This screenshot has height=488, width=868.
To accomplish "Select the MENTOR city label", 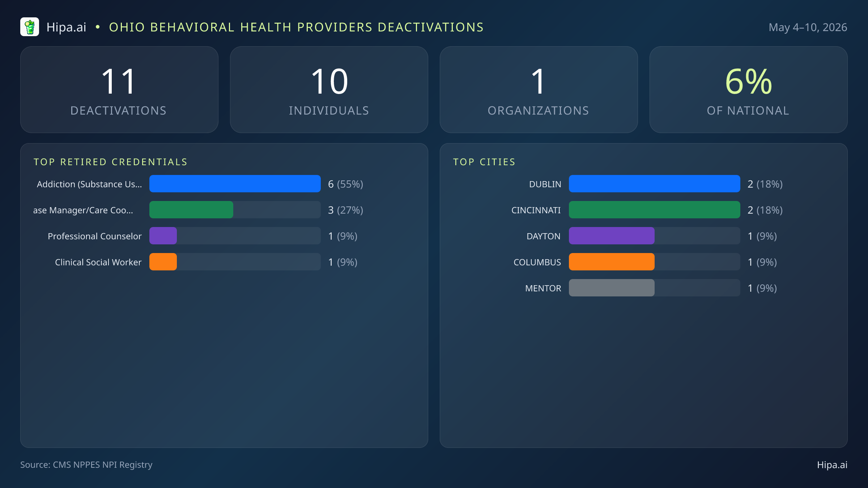I will coord(543,288).
